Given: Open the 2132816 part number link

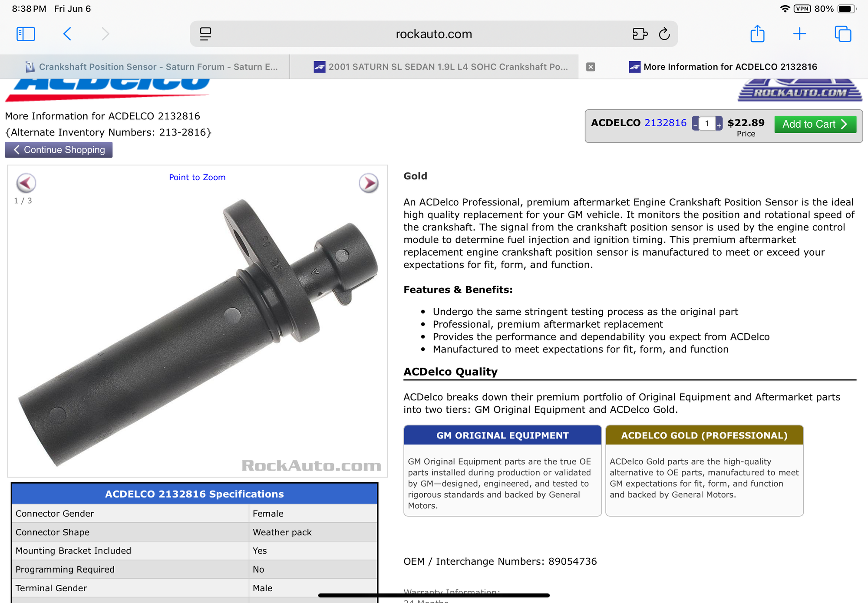Looking at the screenshot, I should pyautogui.click(x=665, y=123).
